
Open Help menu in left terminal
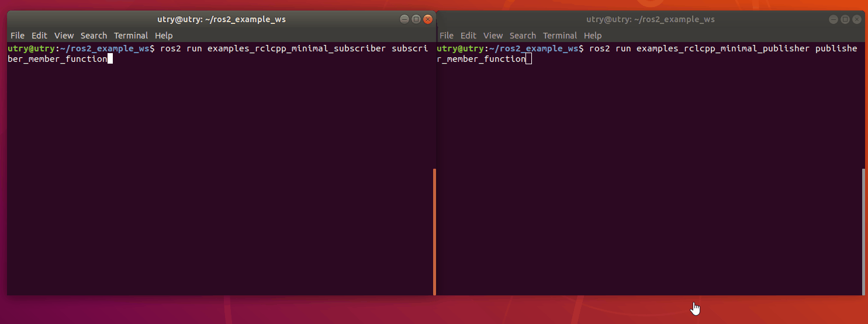tap(164, 36)
